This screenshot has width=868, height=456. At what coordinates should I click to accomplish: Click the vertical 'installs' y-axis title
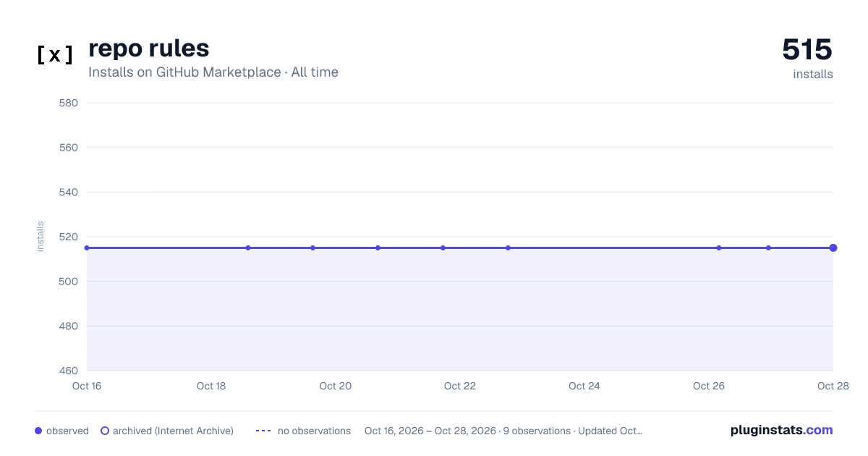pyautogui.click(x=41, y=237)
